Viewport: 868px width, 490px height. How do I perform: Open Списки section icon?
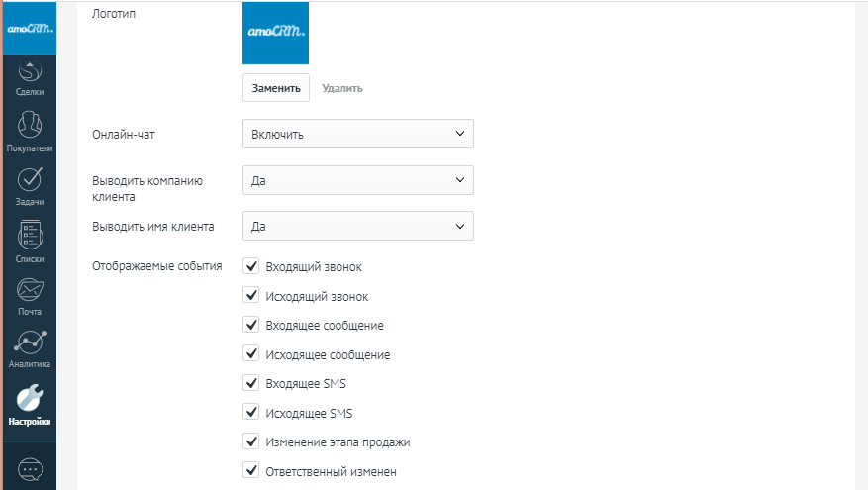tap(30, 237)
